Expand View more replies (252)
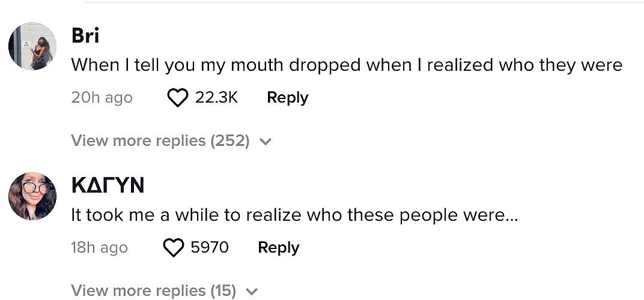Image resolution: width=644 pixels, height=300 pixels. (160, 141)
